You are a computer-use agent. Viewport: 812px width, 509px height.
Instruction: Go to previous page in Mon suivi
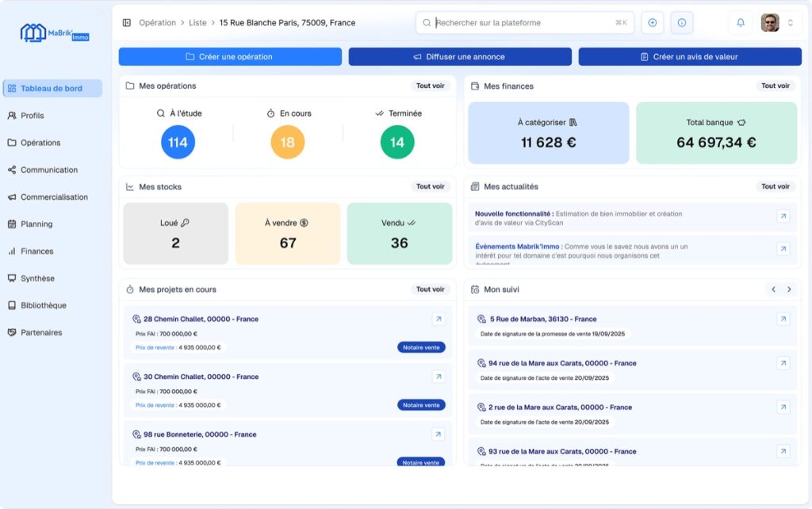tap(773, 289)
